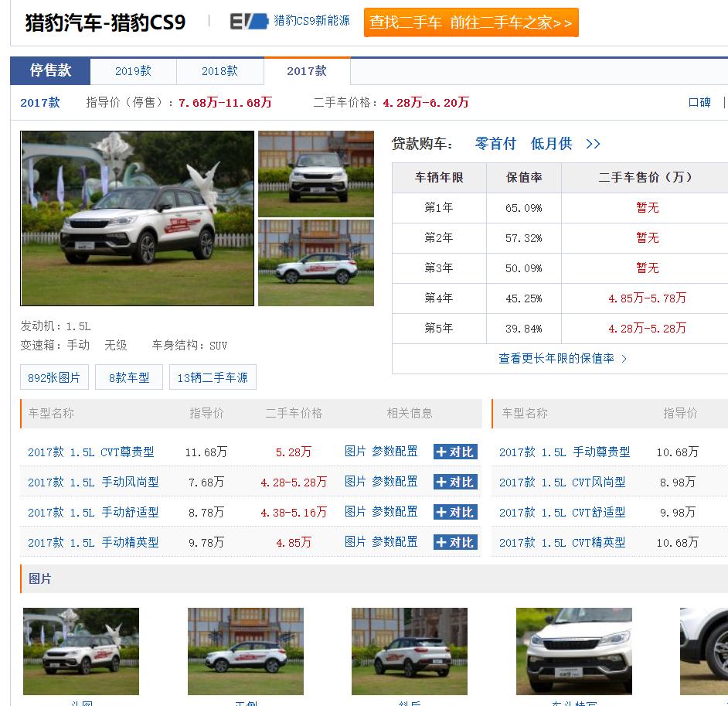Open the 口碑 reviews link
This screenshot has width=728, height=706.
pyautogui.click(x=699, y=101)
